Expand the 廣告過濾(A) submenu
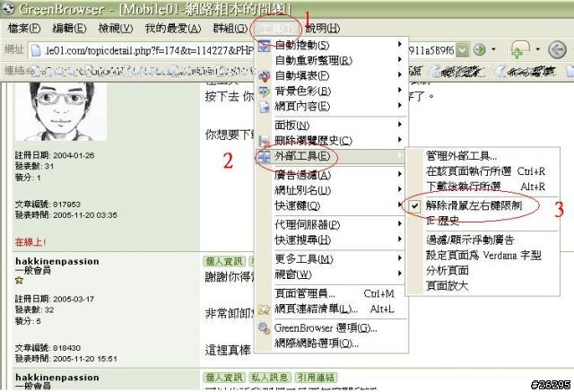The image size is (574, 392). [x=331, y=175]
